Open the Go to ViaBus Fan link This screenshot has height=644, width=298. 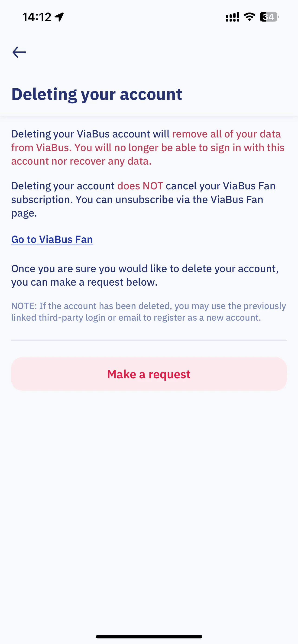pyautogui.click(x=52, y=239)
